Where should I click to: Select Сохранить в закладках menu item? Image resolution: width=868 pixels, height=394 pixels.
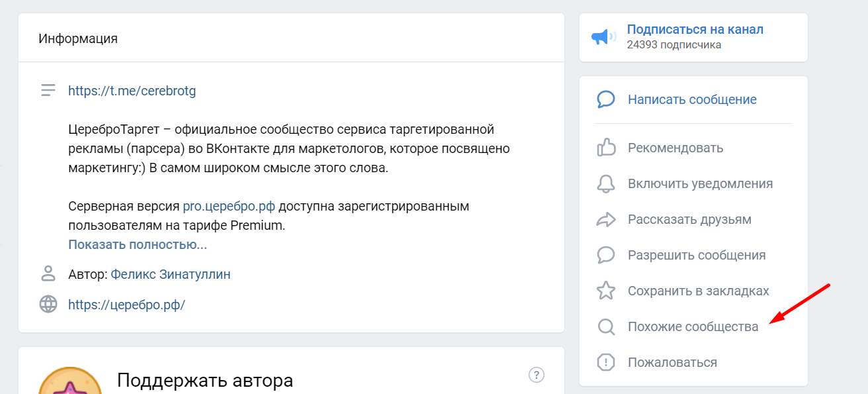coord(698,291)
